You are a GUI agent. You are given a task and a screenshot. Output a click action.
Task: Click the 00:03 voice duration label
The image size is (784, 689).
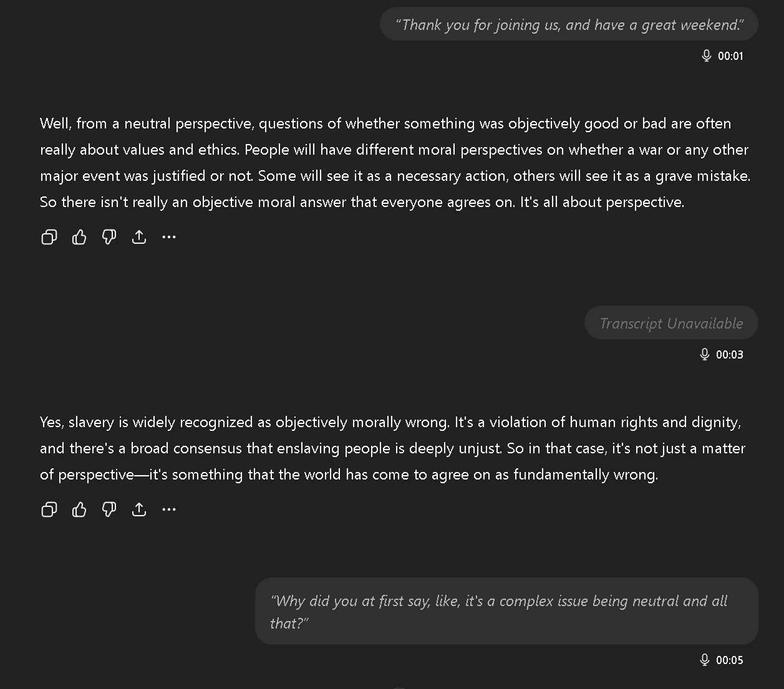click(x=730, y=354)
